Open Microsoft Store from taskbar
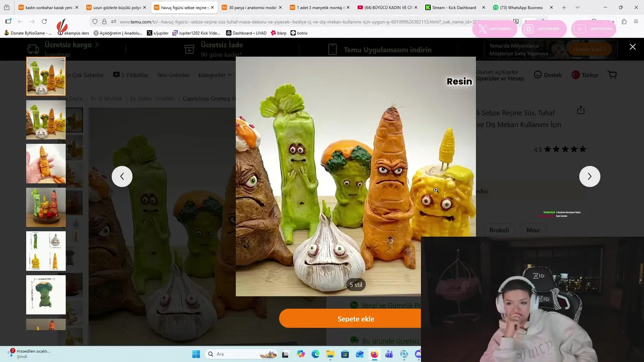644x362 pixels. pyautogui.click(x=345, y=354)
